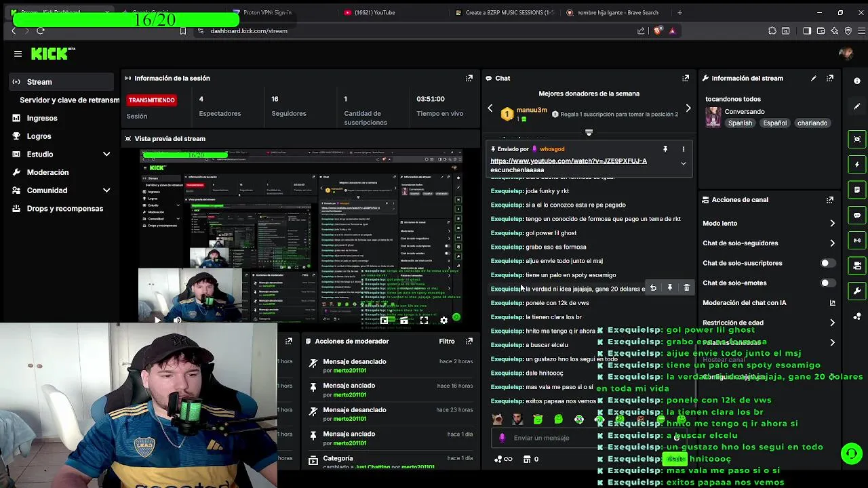Open Logros in sidebar
Viewport: 868px width, 488px height.
(x=61, y=136)
